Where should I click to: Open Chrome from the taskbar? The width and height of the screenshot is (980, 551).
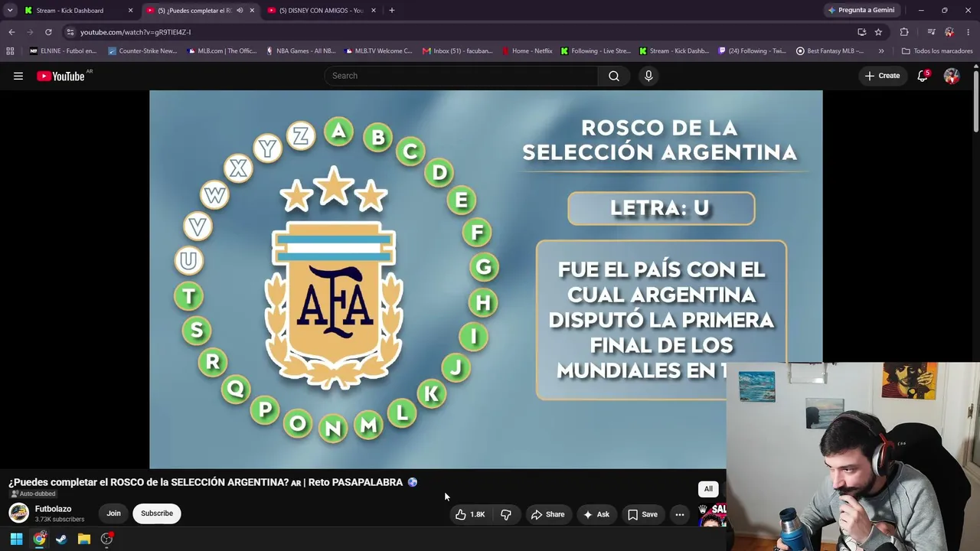click(39, 539)
